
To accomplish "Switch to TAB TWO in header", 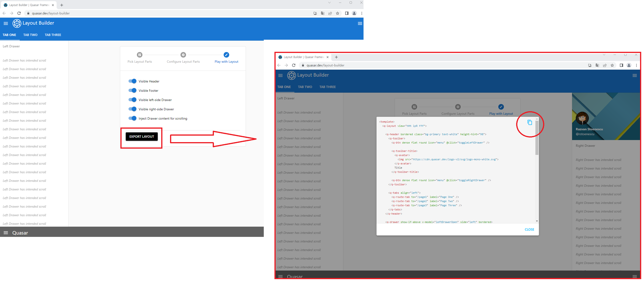I will tap(30, 35).
